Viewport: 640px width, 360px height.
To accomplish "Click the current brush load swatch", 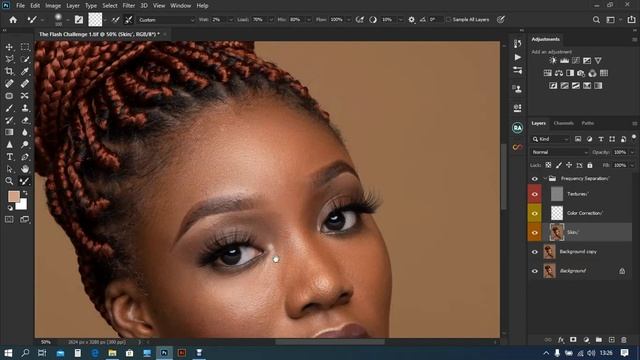I will click(x=95, y=20).
